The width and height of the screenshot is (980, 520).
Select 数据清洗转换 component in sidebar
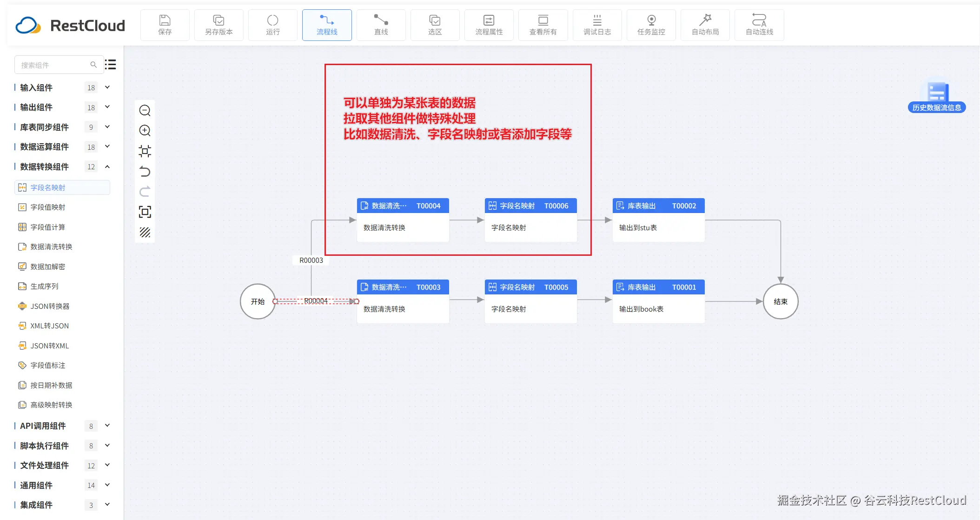pos(62,247)
